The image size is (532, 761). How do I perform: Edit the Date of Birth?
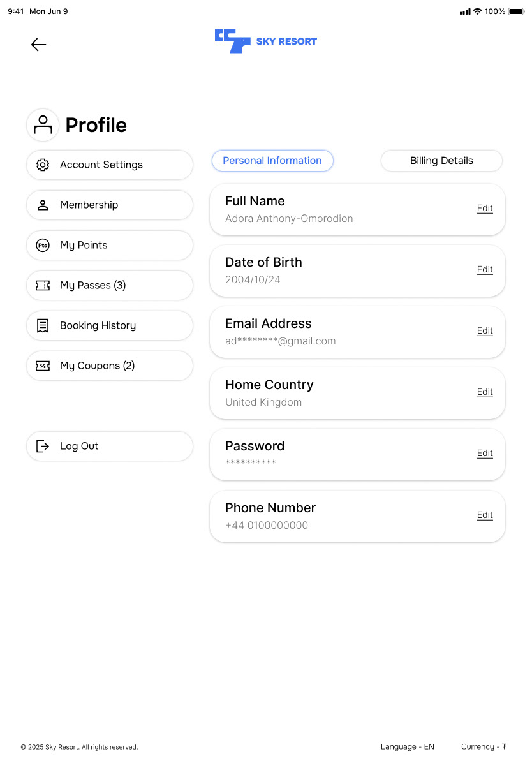point(485,270)
